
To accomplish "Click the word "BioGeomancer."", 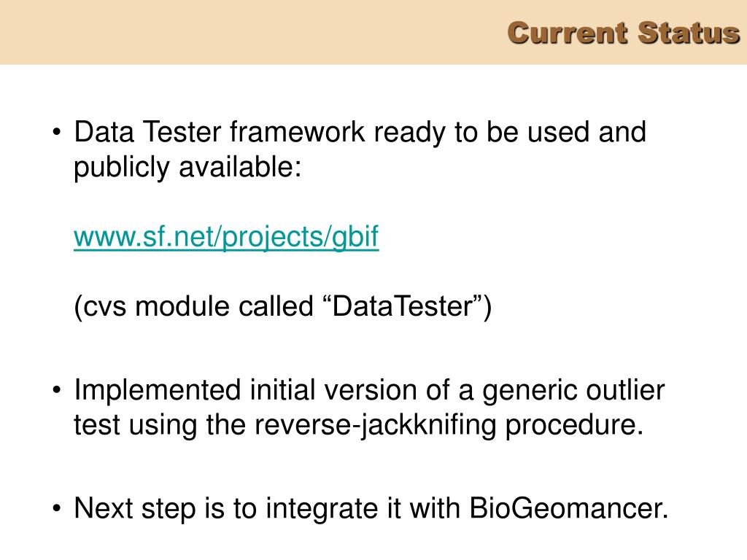I will (x=569, y=508).
